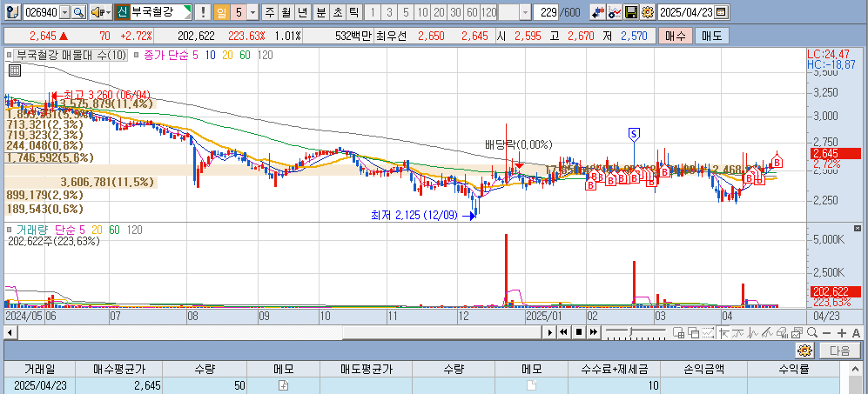Click the speaker sound alert icon
The image size is (868, 394).
[97, 12]
